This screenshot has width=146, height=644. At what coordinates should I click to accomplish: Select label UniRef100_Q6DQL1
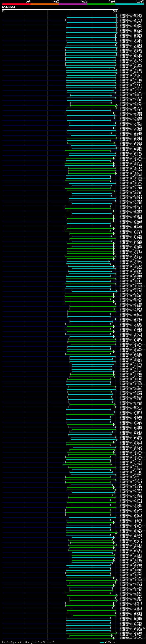tap(131, 42)
